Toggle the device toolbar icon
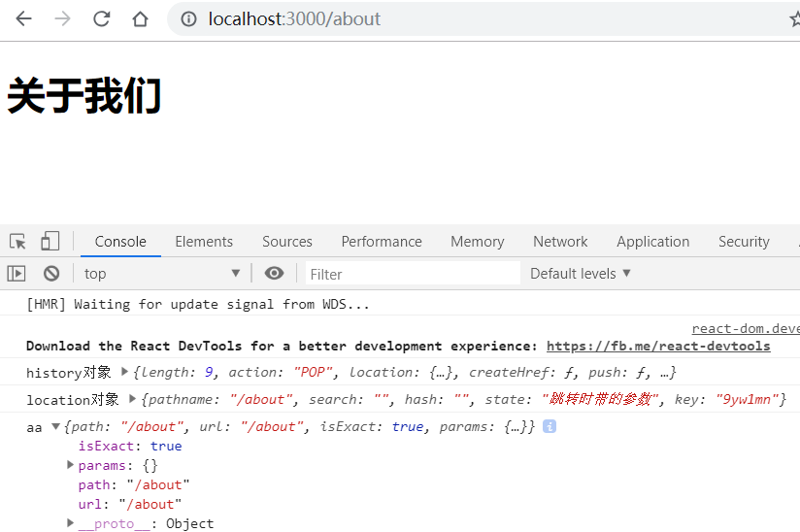 click(x=50, y=241)
